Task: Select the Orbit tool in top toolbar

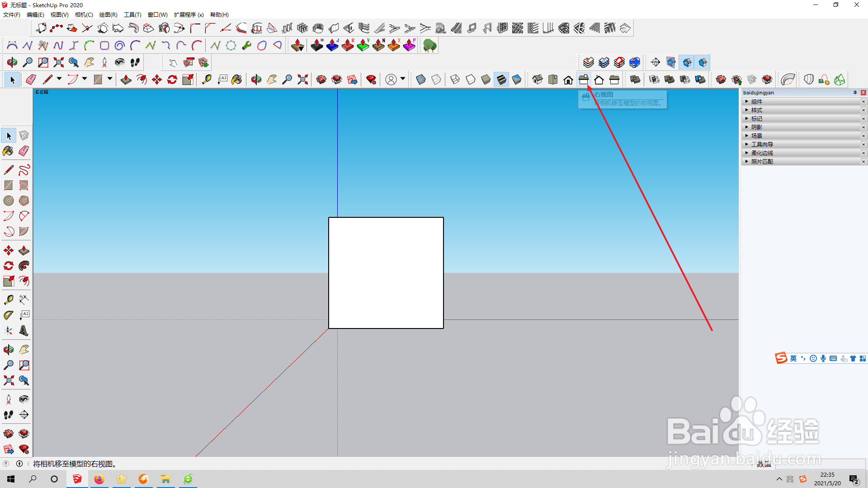Action: 256,80
